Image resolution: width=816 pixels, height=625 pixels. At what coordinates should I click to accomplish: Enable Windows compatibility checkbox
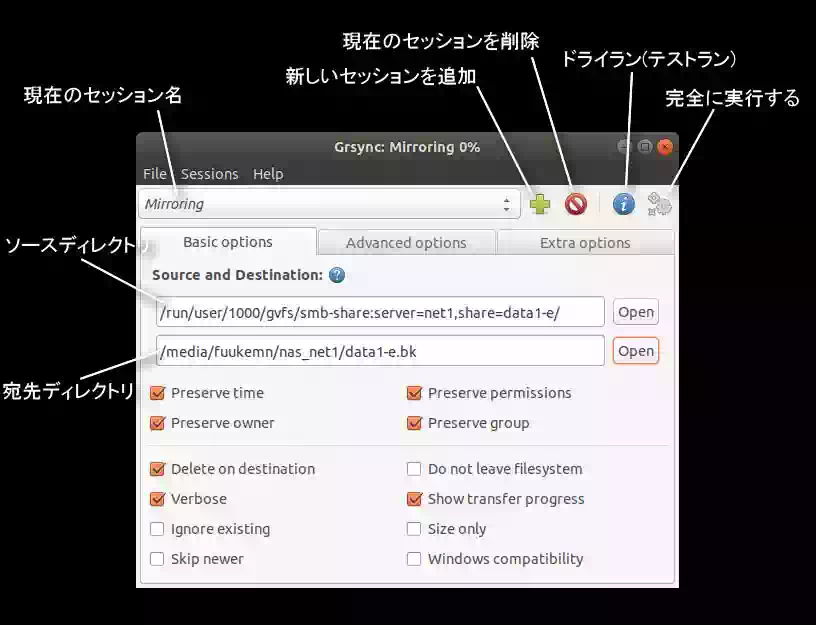414,559
